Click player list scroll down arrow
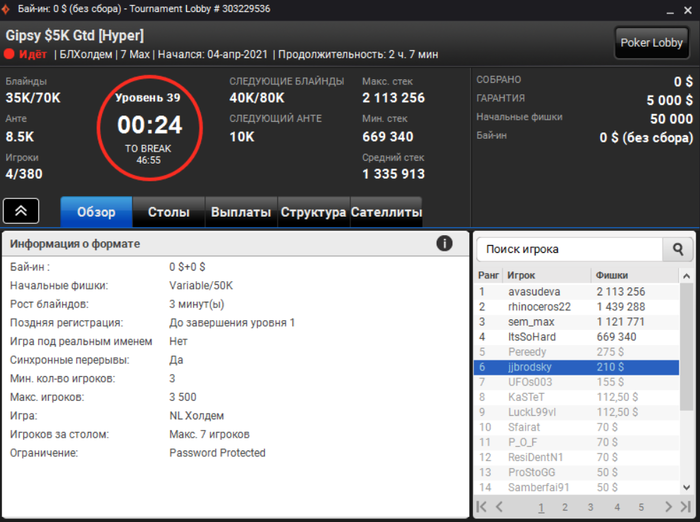The width and height of the screenshot is (700, 522). click(687, 488)
